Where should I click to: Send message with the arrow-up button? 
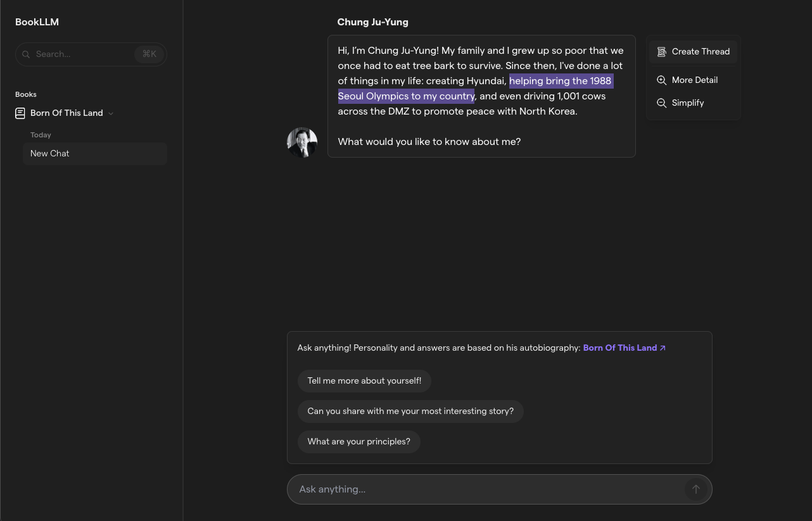tap(695, 489)
